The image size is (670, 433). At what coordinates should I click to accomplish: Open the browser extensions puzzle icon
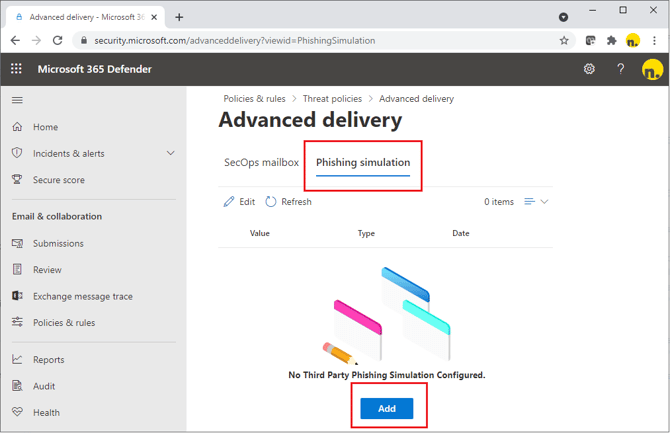point(611,41)
